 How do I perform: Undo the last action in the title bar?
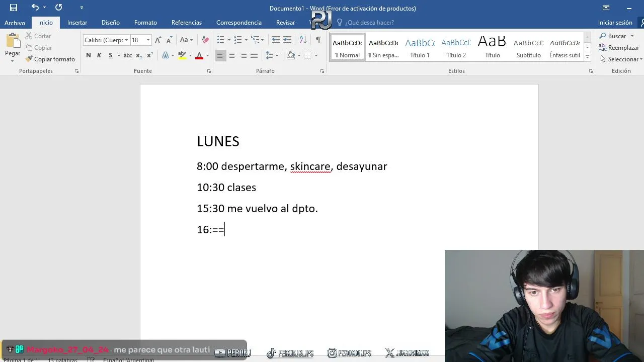coord(35,8)
